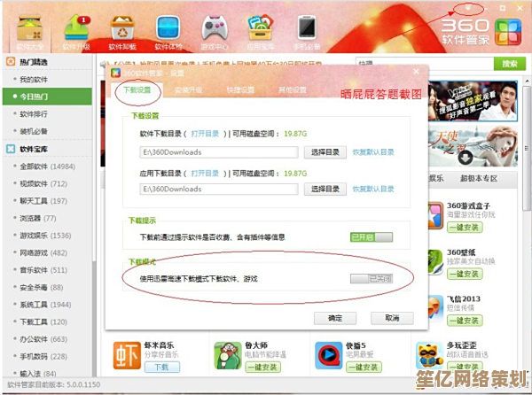The image size is (532, 395).
Task: Click 打开目录 link for 应用下载目录
Action: click(205, 174)
